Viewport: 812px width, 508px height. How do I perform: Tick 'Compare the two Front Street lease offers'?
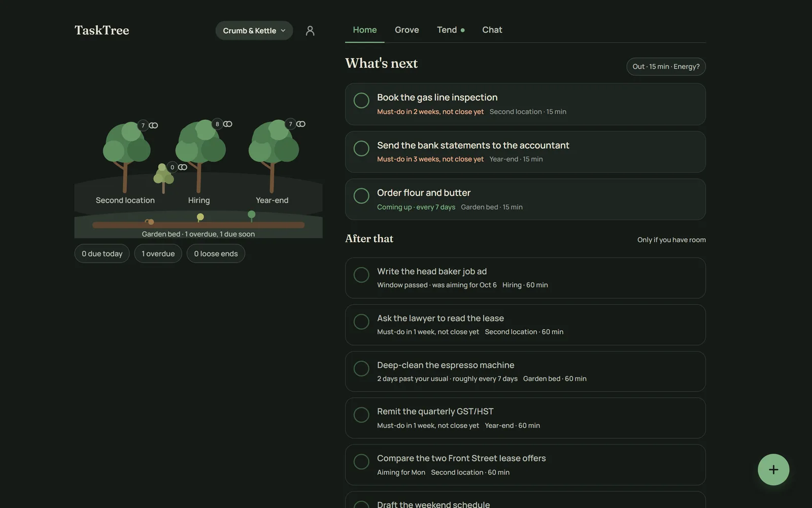[x=361, y=462]
